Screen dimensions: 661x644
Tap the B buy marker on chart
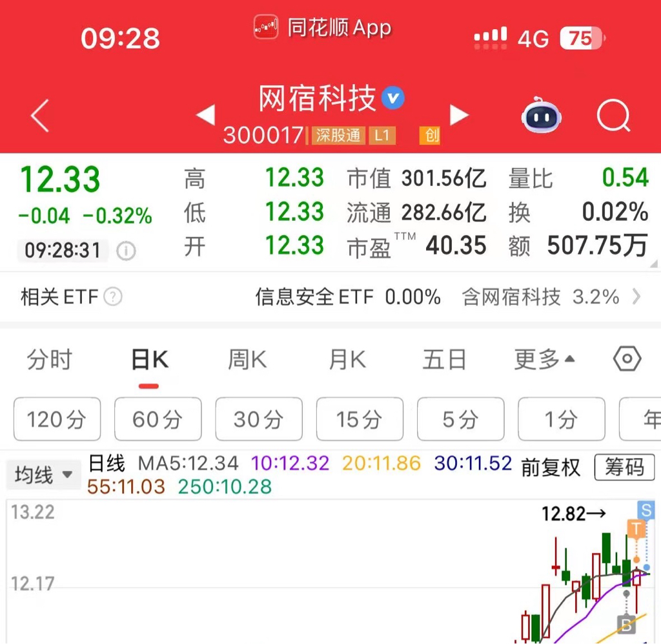point(626,625)
